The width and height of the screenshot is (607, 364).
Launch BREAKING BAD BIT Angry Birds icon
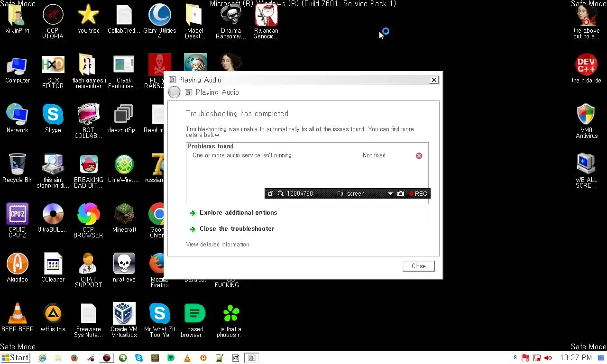click(x=89, y=171)
